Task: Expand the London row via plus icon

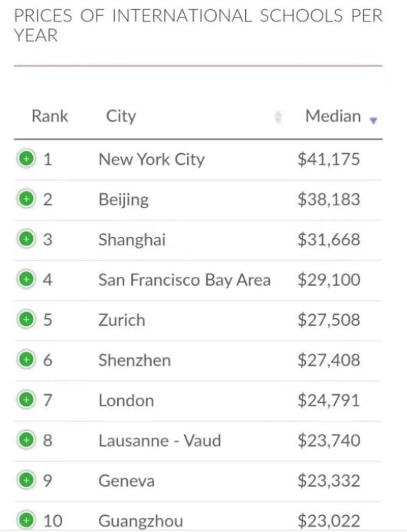Action: pos(26,399)
